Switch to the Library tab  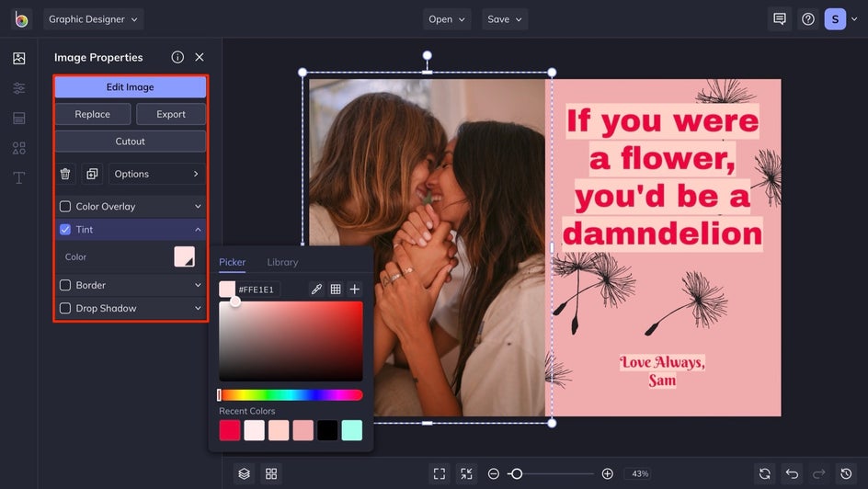282,262
